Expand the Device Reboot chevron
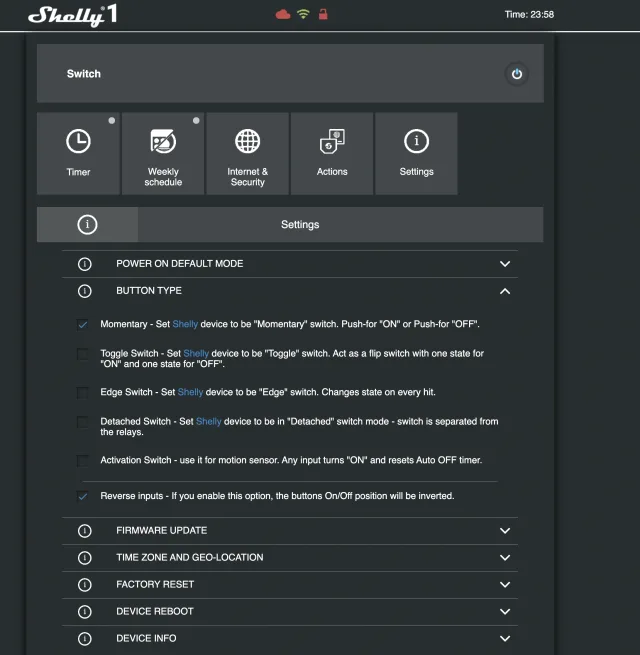The width and height of the screenshot is (640, 655). coord(505,612)
